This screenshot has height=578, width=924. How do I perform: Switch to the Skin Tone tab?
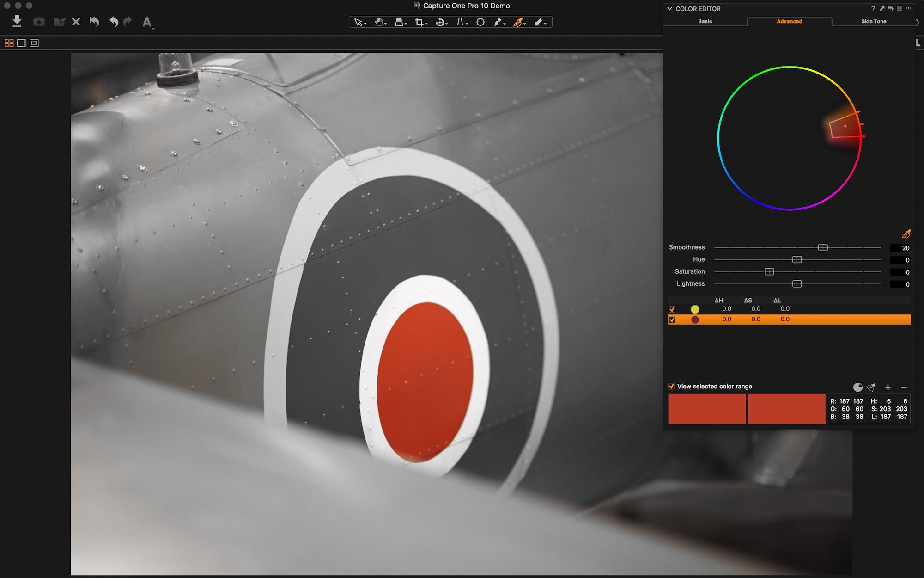[x=874, y=21]
